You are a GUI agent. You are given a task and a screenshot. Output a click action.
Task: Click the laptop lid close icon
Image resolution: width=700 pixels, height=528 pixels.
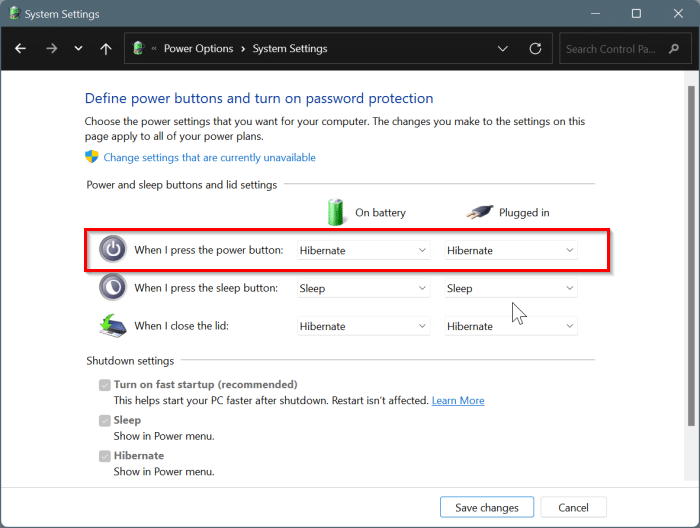(x=112, y=326)
